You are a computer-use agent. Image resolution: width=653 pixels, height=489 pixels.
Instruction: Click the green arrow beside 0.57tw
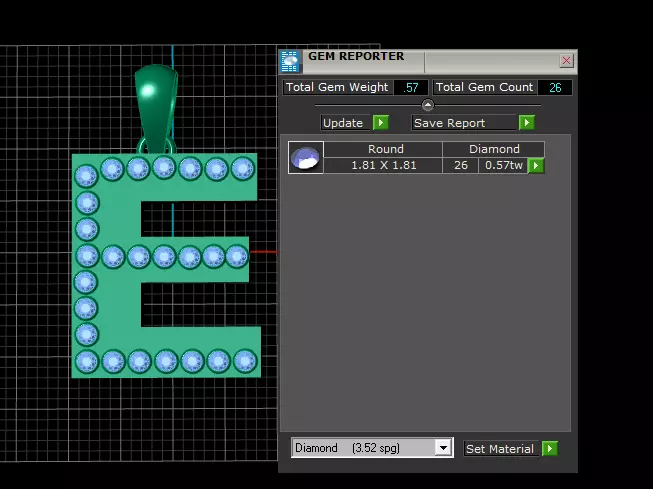point(536,165)
